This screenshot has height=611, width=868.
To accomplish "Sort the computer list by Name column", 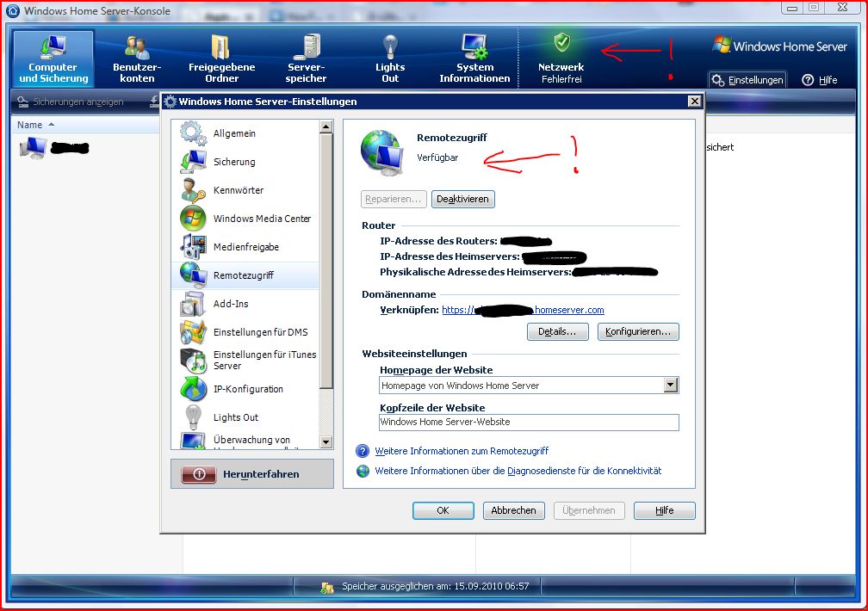I will tap(30, 125).
